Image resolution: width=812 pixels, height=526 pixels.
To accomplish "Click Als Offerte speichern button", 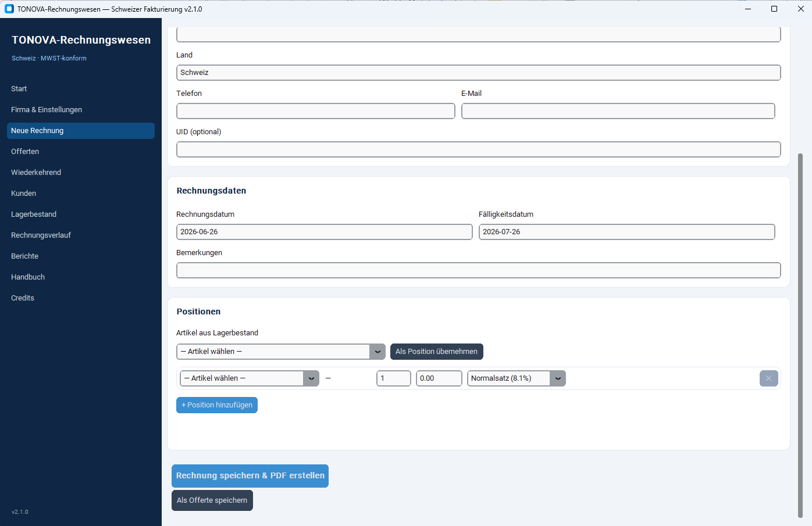I will (212, 500).
